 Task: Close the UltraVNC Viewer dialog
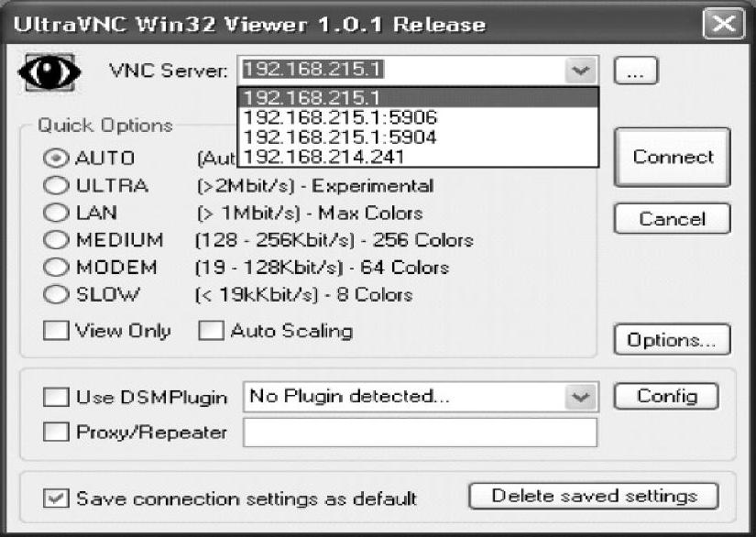tap(724, 23)
